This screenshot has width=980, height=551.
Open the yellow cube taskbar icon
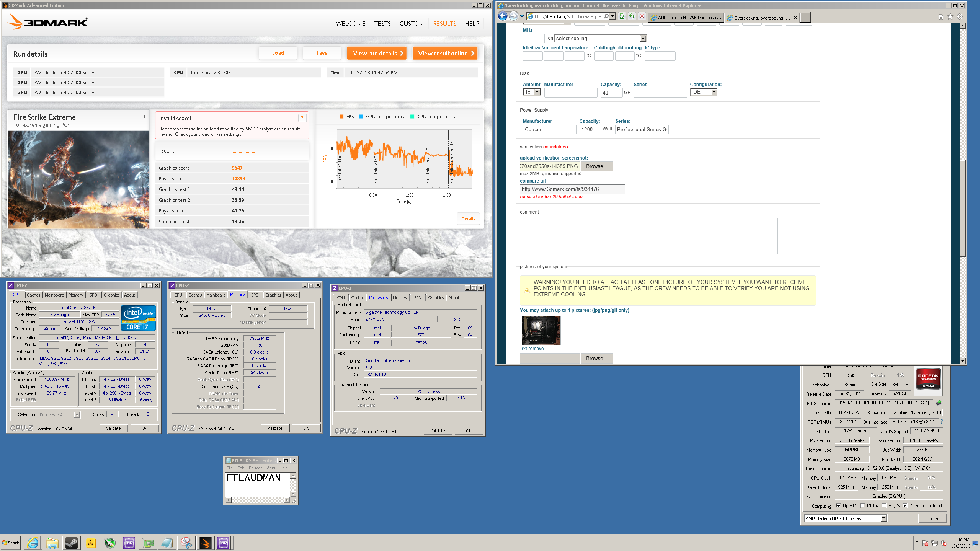[90, 543]
